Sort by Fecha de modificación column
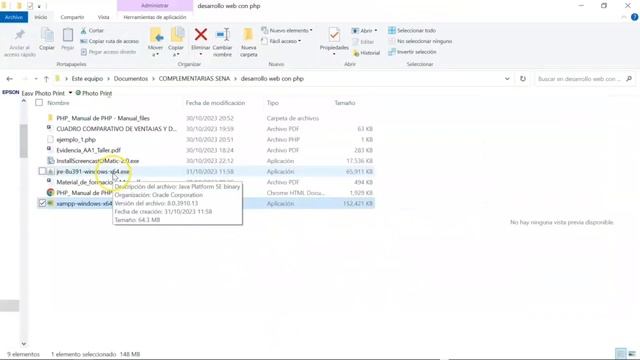640x360 pixels. [215, 103]
